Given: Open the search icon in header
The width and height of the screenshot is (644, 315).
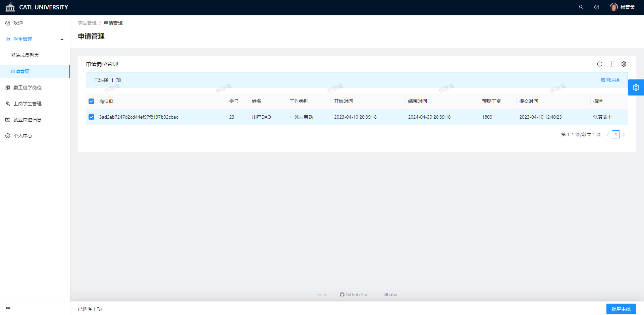Looking at the screenshot, I should [581, 7].
